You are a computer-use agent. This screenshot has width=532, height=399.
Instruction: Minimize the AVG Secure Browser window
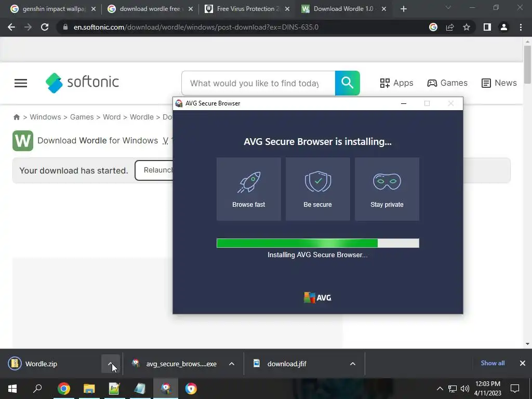click(x=403, y=103)
